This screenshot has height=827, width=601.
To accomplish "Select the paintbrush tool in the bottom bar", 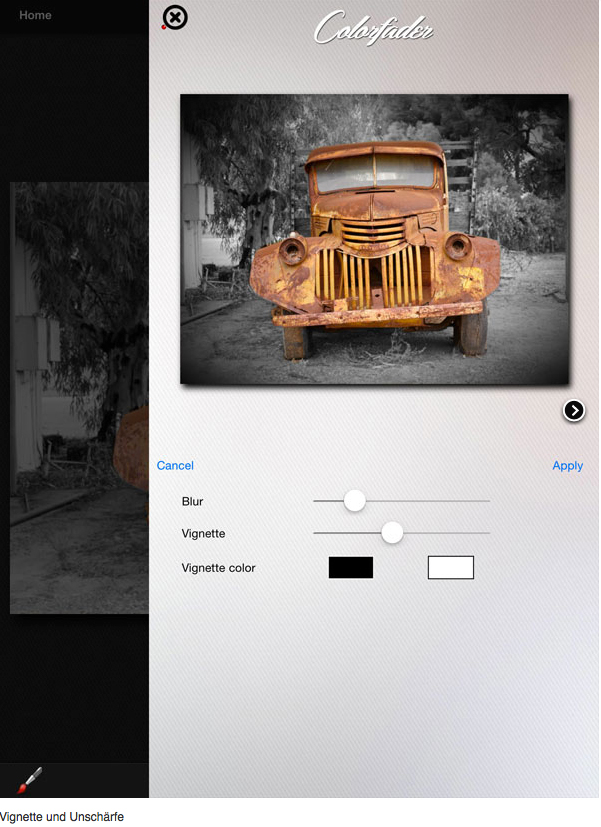I will (x=29, y=780).
